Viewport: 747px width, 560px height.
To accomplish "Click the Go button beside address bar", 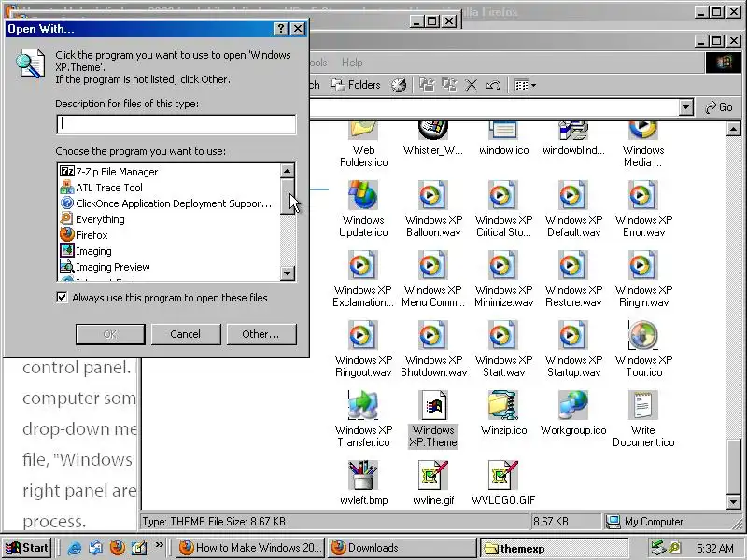I will (x=719, y=107).
